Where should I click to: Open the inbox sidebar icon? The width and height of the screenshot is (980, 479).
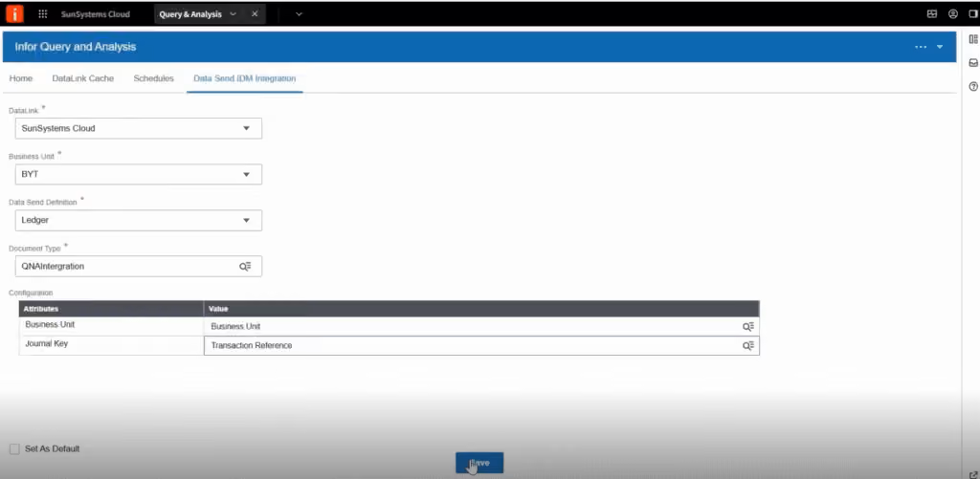(x=973, y=63)
